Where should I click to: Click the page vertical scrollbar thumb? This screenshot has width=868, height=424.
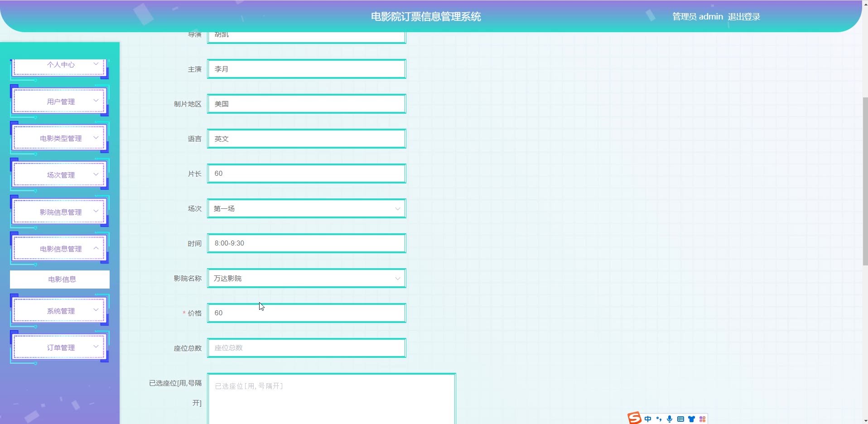[865, 181]
